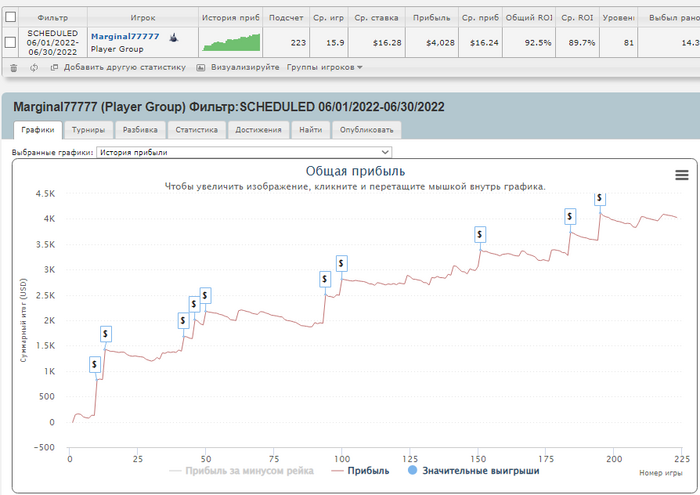Viewport: 700px width, 495px height.
Task: Click the $ marker at 2K near game 42
Action: point(183,321)
